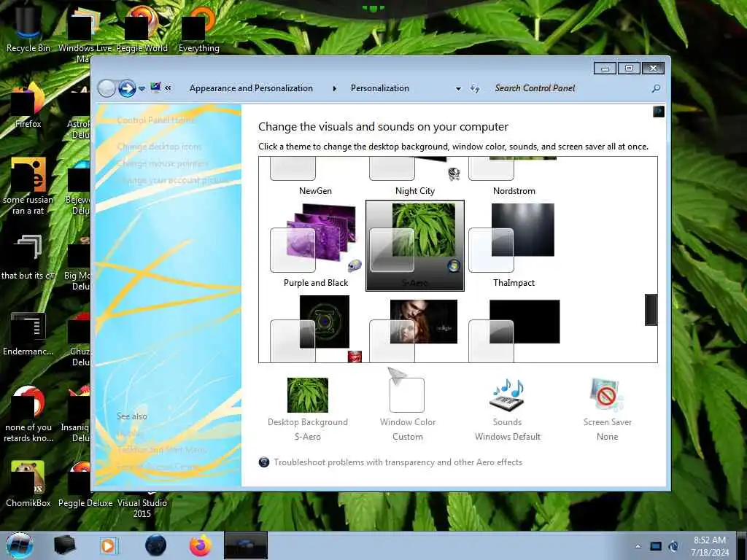Viewport: 747px width, 560px height.
Task: Click the Control Panel address bar icon
Action: coord(155,87)
